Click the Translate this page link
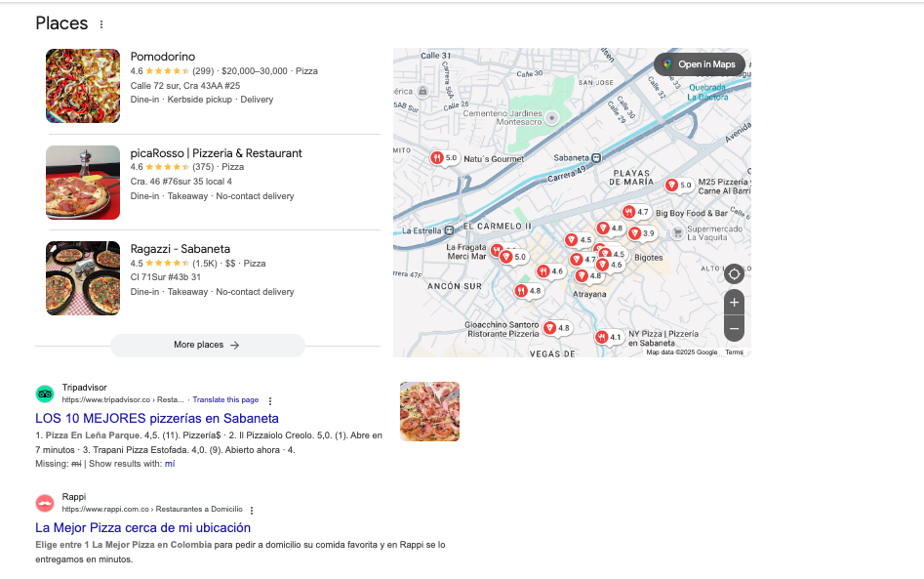Viewport: 924px width, 579px height. 225,399
